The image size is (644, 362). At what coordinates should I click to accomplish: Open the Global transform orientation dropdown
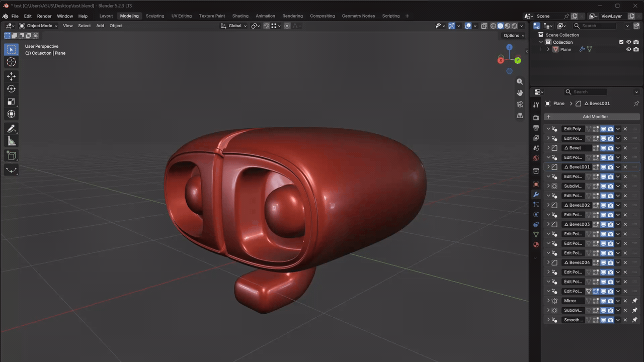pyautogui.click(x=234, y=26)
